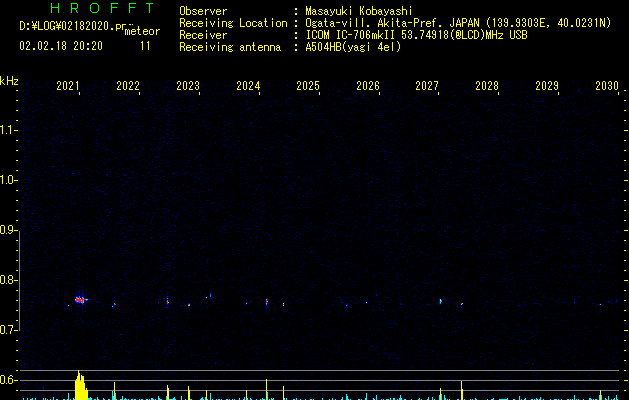Screen dimensions: 629x400
Task: Click the kHz axis unit label
Action: tap(9, 81)
